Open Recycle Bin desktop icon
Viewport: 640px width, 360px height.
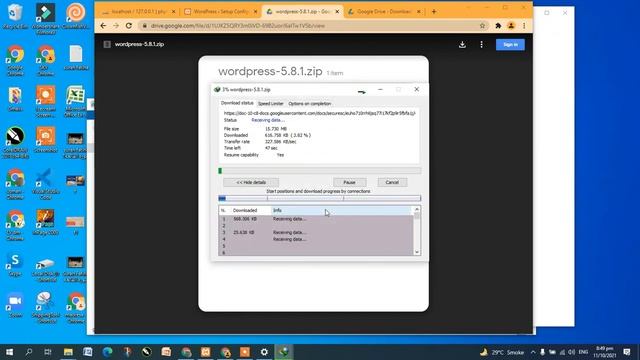pos(15,17)
